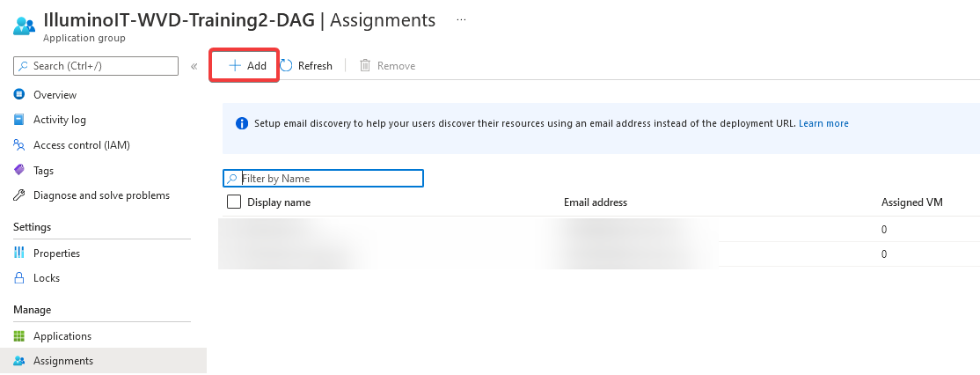Screen dimensions: 980x375
Task: Click the application group header icon
Action: pos(25,26)
